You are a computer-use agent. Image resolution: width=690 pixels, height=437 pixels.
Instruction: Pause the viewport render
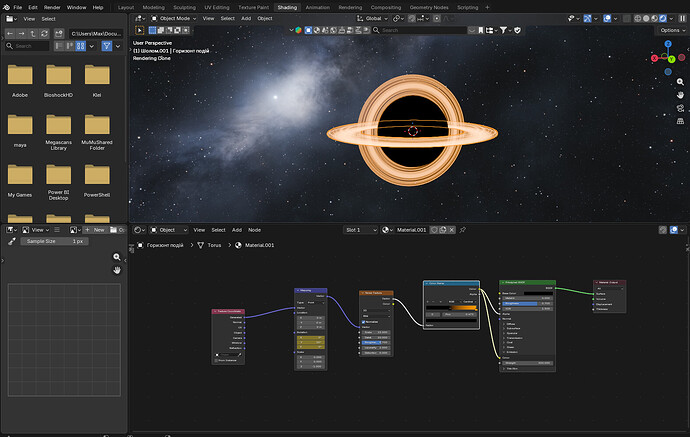683,18
